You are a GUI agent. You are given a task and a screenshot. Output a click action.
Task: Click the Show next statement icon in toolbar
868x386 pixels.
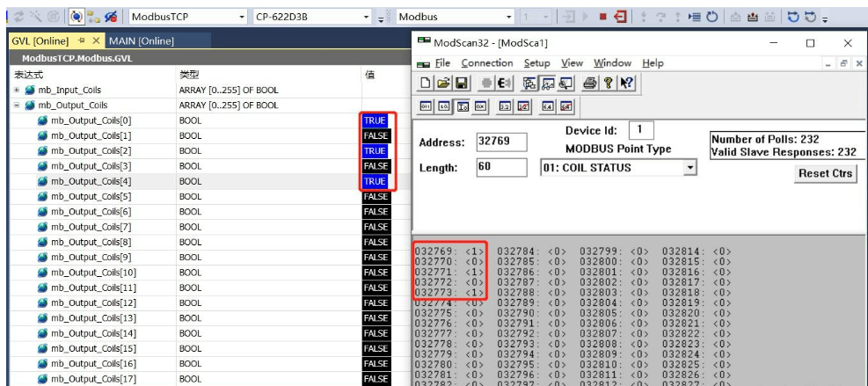pos(695,17)
